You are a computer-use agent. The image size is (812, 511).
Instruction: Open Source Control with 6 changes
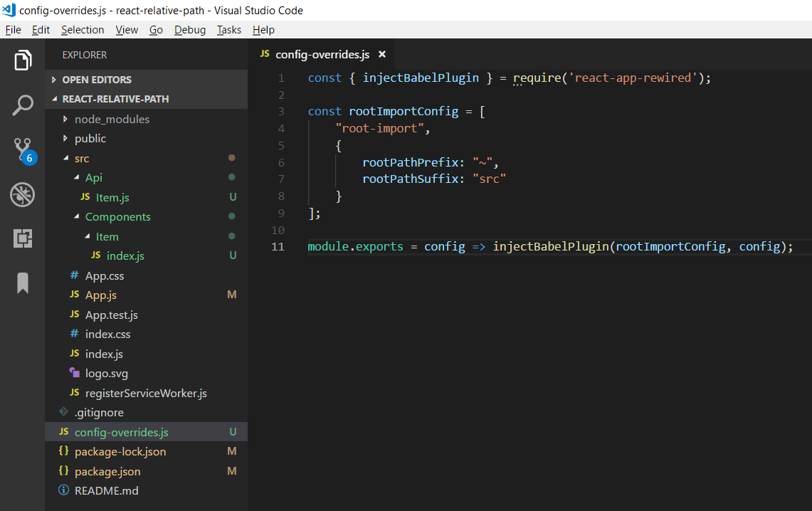(23, 151)
